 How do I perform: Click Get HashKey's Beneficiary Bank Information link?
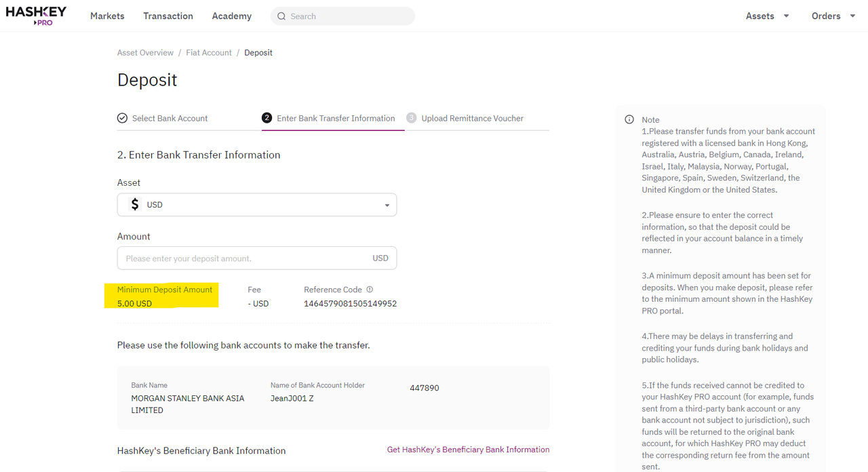click(468, 450)
